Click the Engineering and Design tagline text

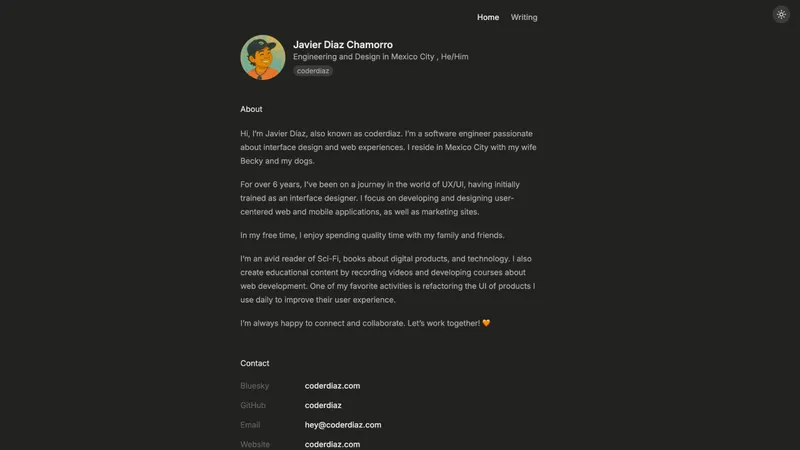coord(380,57)
